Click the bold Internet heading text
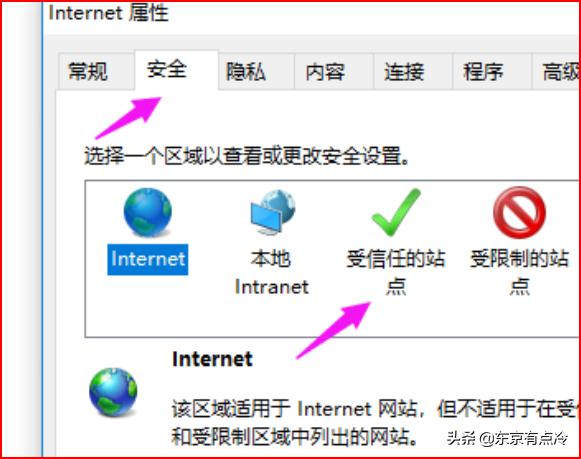 pyautogui.click(x=212, y=359)
